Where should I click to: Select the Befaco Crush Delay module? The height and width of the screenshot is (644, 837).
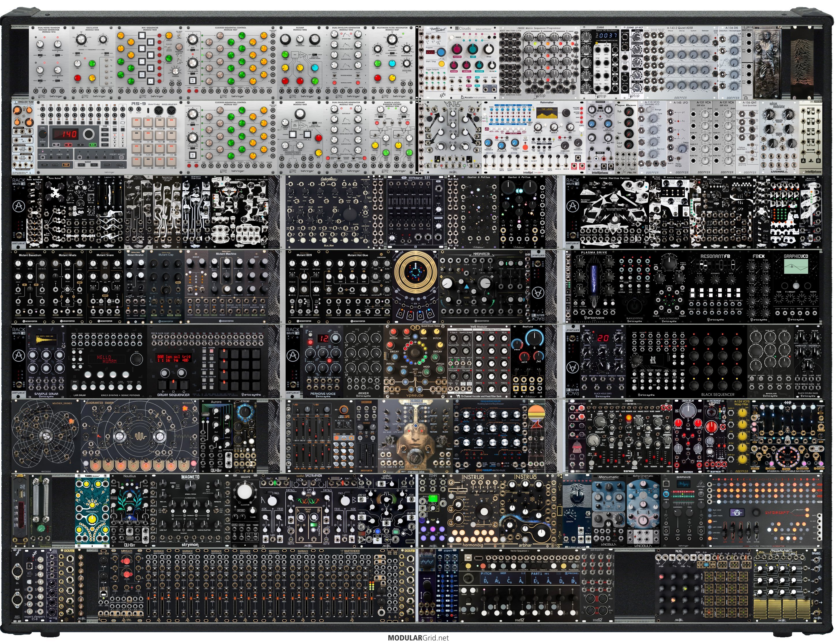pos(688,436)
